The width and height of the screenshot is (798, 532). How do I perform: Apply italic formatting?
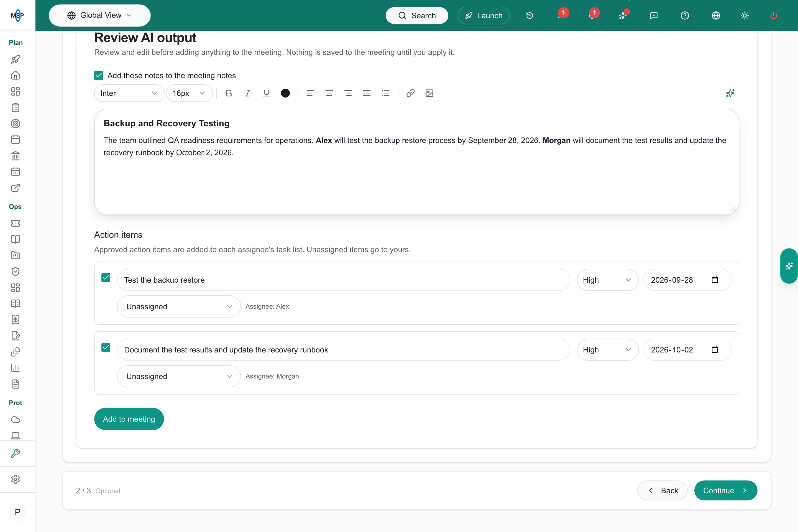[248, 93]
